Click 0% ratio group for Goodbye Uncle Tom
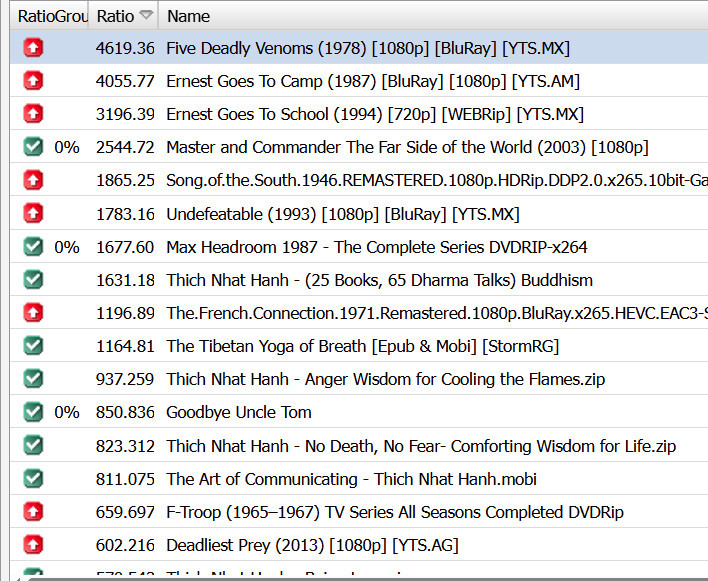The width and height of the screenshot is (708, 581). [67, 412]
